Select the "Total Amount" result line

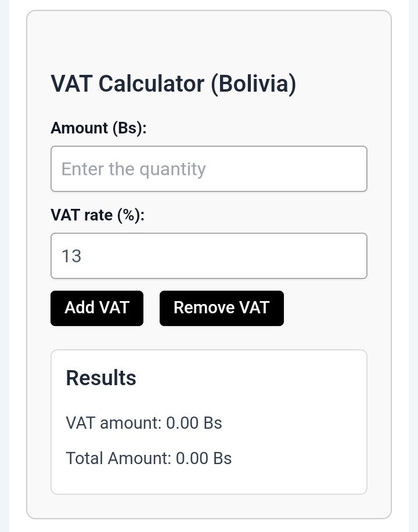(x=149, y=458)
